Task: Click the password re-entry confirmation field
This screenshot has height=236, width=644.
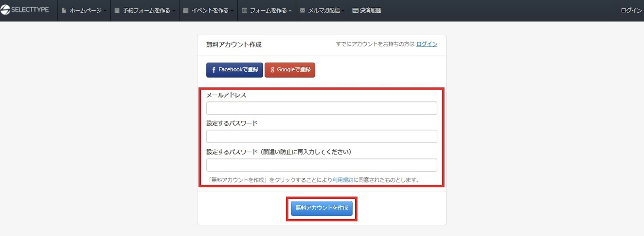Action: point(321,165)
